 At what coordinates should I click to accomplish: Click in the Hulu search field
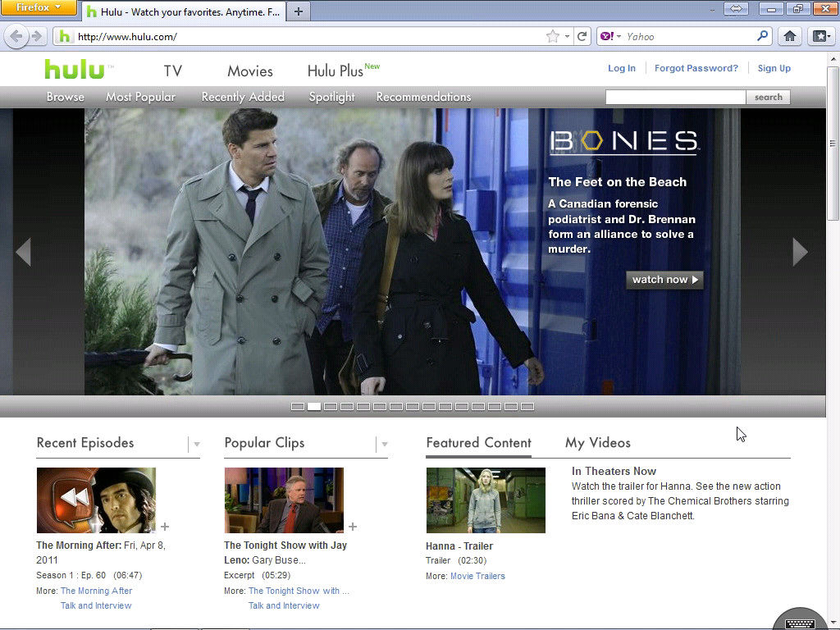tap(676, 97)
